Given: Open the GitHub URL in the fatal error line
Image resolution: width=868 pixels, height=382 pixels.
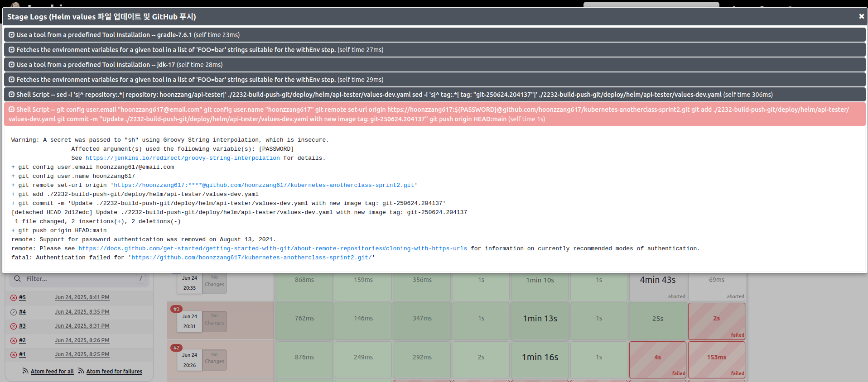Looking at the screenshot, I should (x=251, y=258).
